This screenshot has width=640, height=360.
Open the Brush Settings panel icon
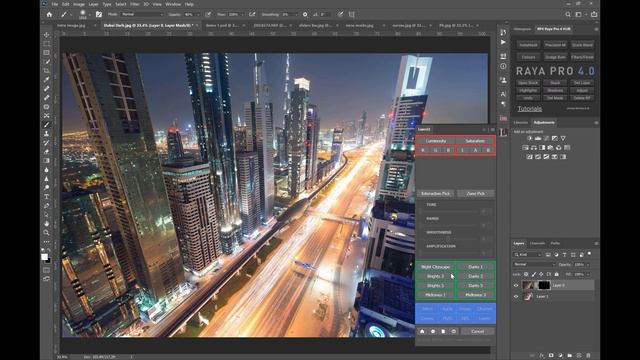tap(99, 14)
